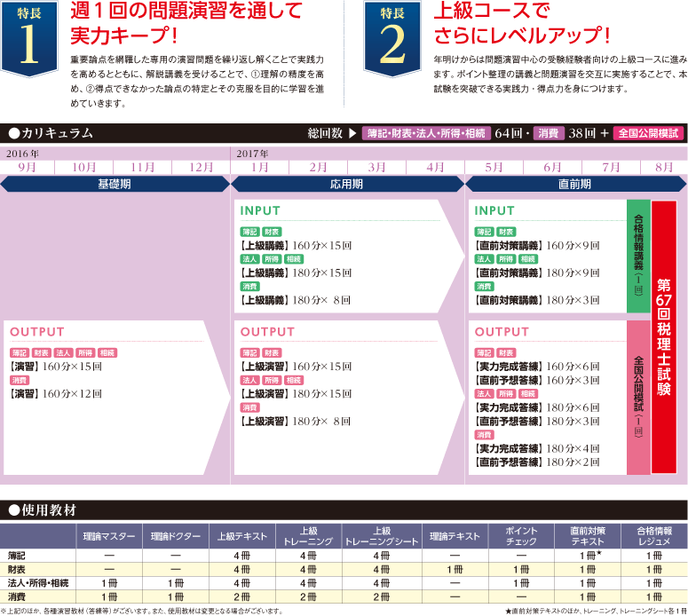Click the 合格情報レジュメ column header
Screen dimensions: 688x616
[x=655, y=536]
